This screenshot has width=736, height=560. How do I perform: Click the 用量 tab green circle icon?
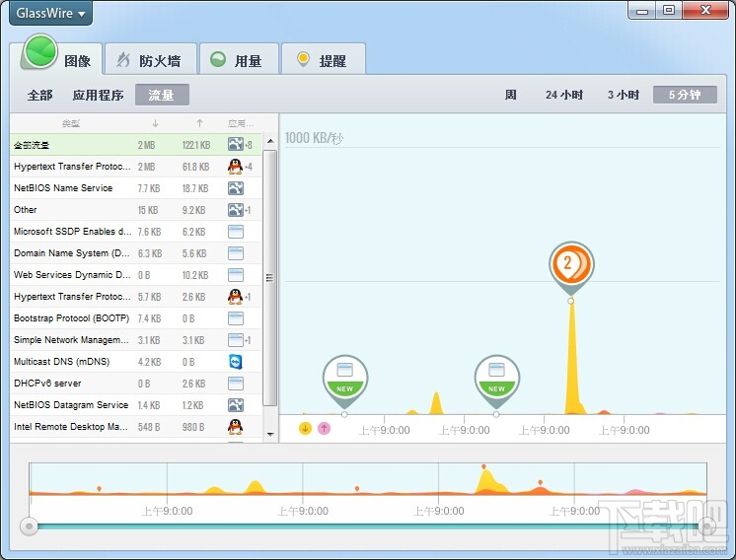tap(218, 59)
